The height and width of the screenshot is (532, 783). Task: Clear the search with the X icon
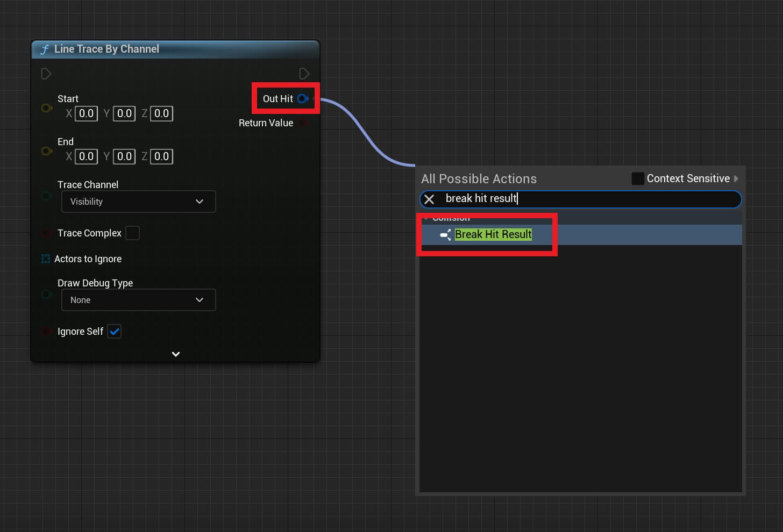click(x=429, y=199)
